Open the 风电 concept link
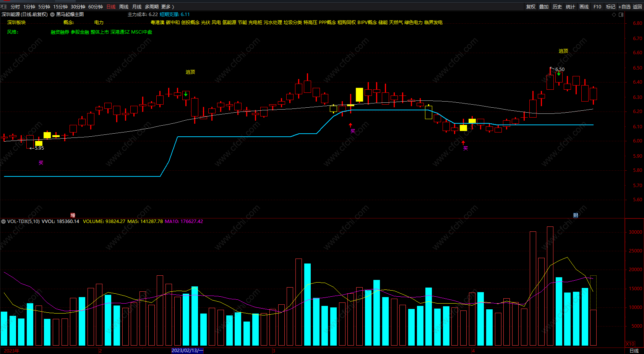Viewport: 644px width, 354px height. click(216, 23)
